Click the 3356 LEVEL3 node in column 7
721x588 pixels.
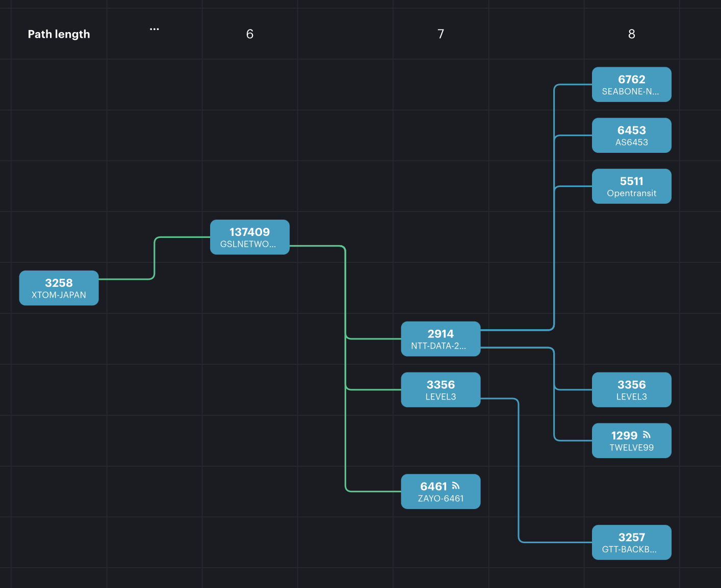click(x=441, y=390)
